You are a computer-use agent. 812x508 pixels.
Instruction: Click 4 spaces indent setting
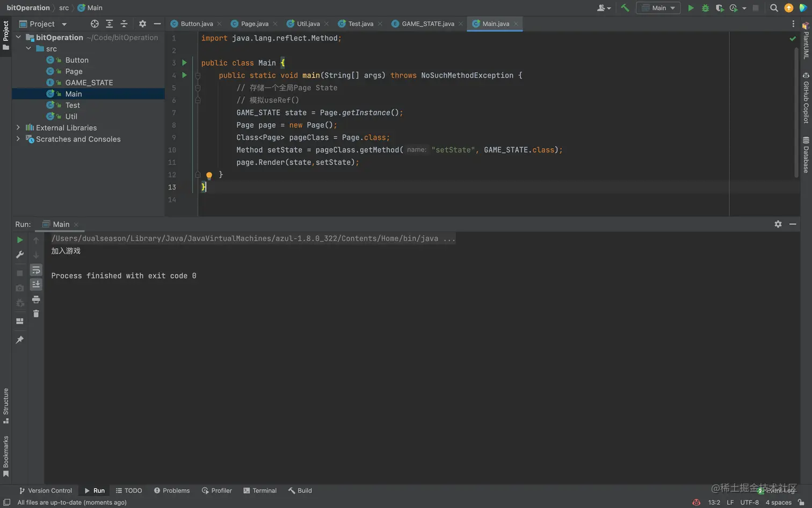[778, 503]
